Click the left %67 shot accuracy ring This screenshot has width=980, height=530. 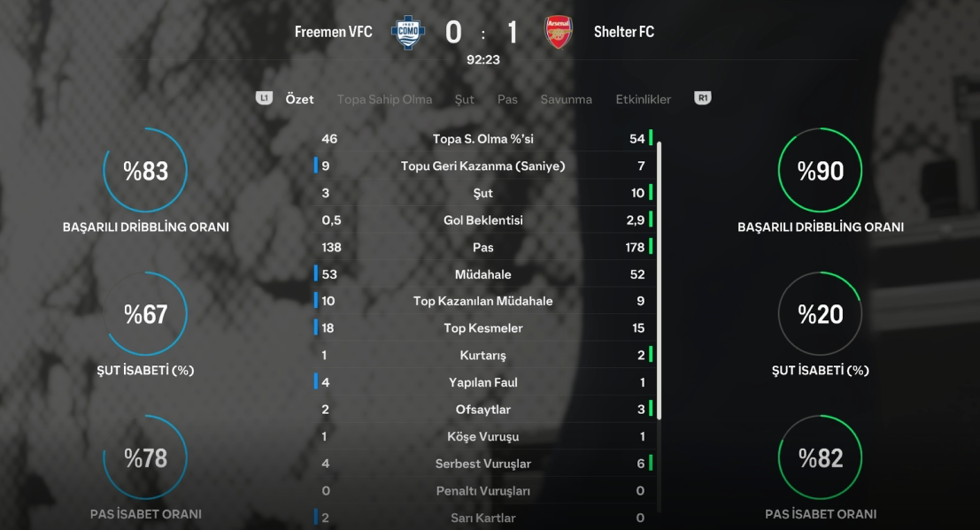145,314
